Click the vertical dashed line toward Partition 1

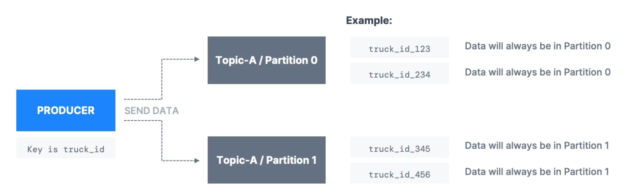(x=162, y=140)
